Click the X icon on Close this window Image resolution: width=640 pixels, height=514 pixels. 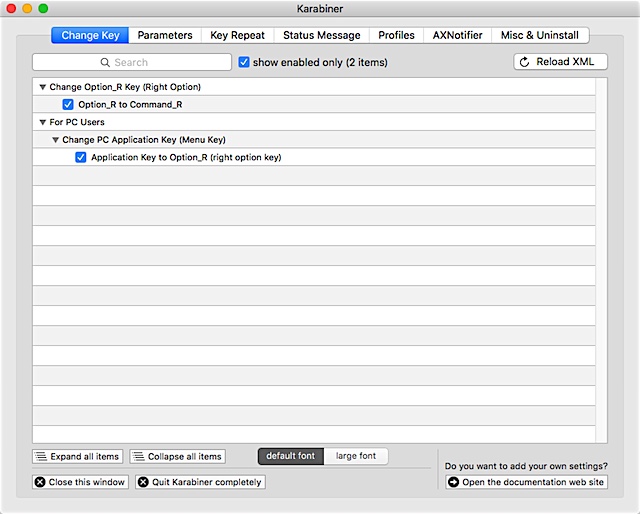point(40,482)
